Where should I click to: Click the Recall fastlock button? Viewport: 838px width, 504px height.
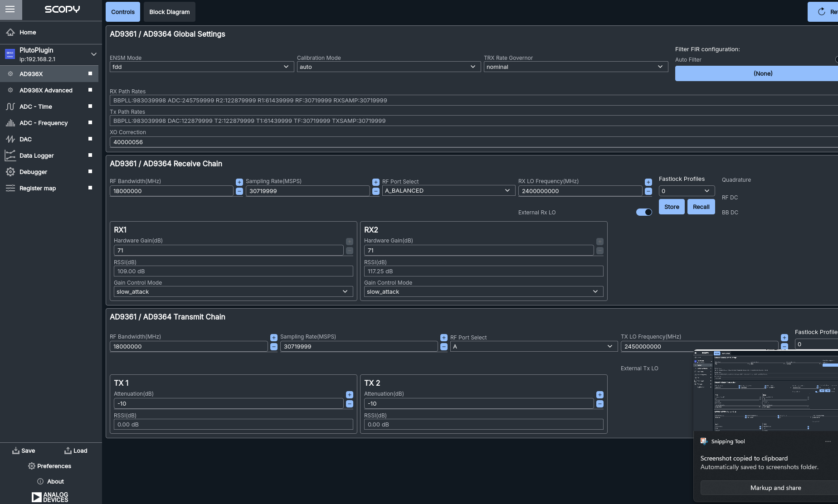pyautogui.click(x=701, y=207)
